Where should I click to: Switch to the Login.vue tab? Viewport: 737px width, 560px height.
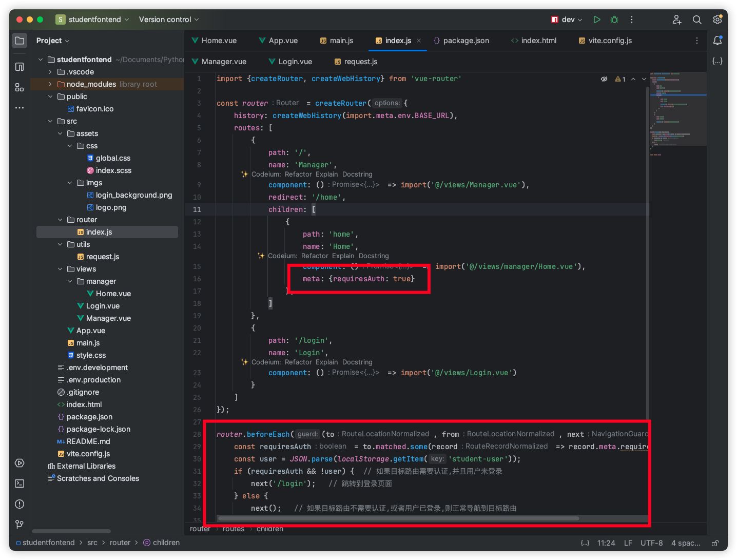[295, 62]
